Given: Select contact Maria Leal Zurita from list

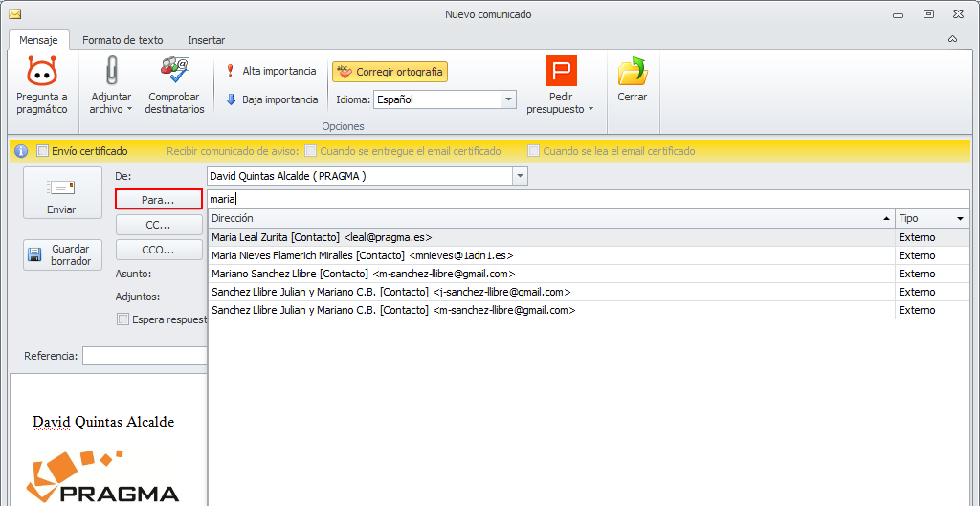Looking at the screenshot, I should point(322,237).
